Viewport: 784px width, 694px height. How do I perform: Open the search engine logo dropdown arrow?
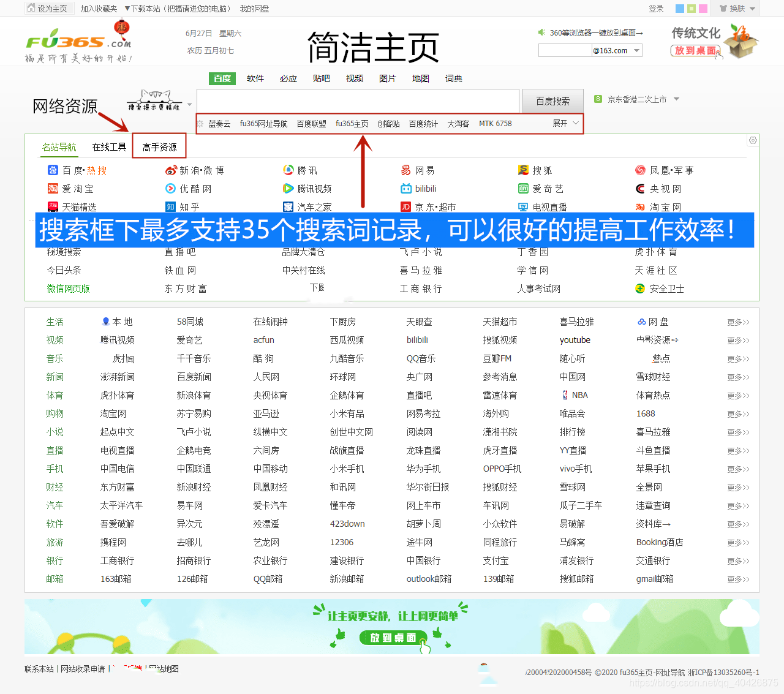(x=190, y=105)
